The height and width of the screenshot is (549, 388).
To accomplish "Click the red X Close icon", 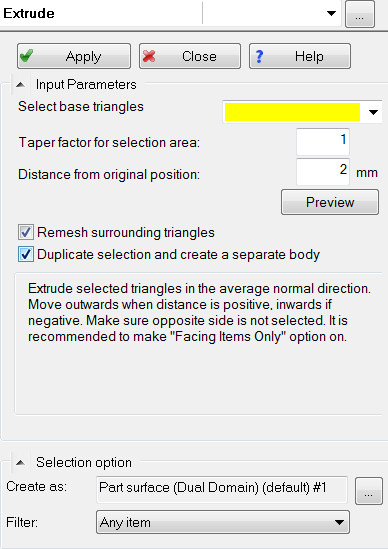I will 149,56.
